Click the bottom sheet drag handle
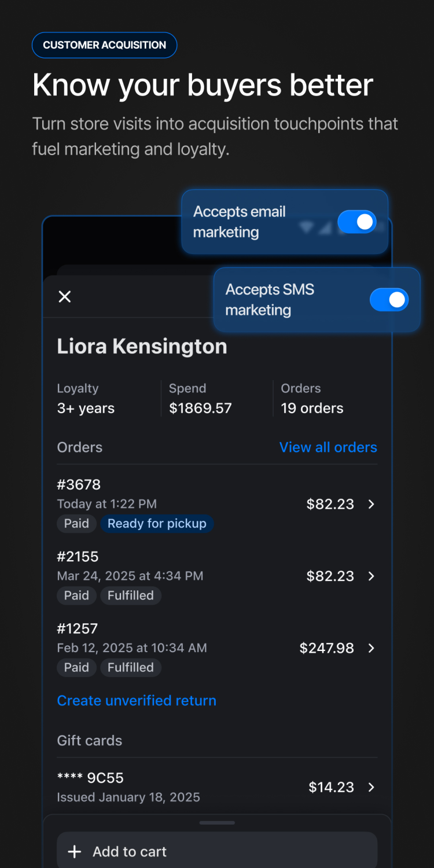This screenshot has height=868, width=434. pyautogui.click(x=217, y=822)
